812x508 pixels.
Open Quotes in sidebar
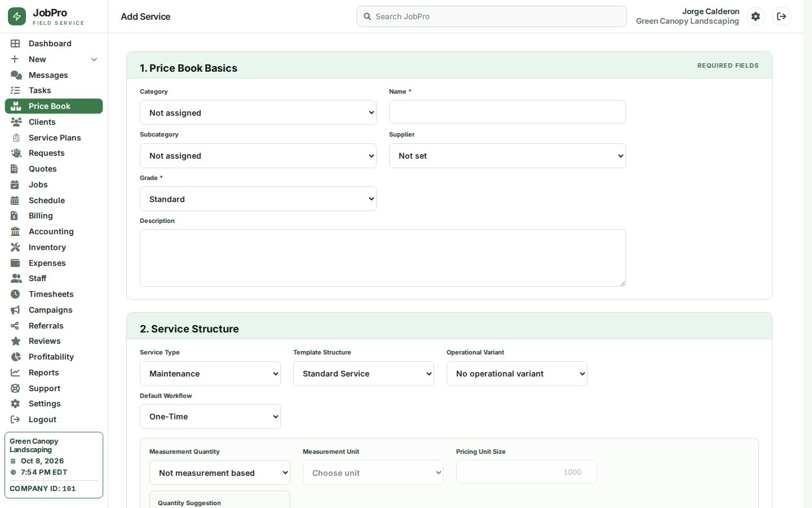[x=54, y=169]
